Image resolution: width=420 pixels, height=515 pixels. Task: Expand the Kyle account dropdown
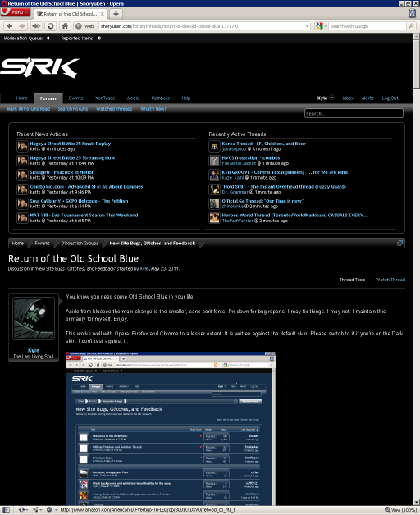[x=331, y=98]
